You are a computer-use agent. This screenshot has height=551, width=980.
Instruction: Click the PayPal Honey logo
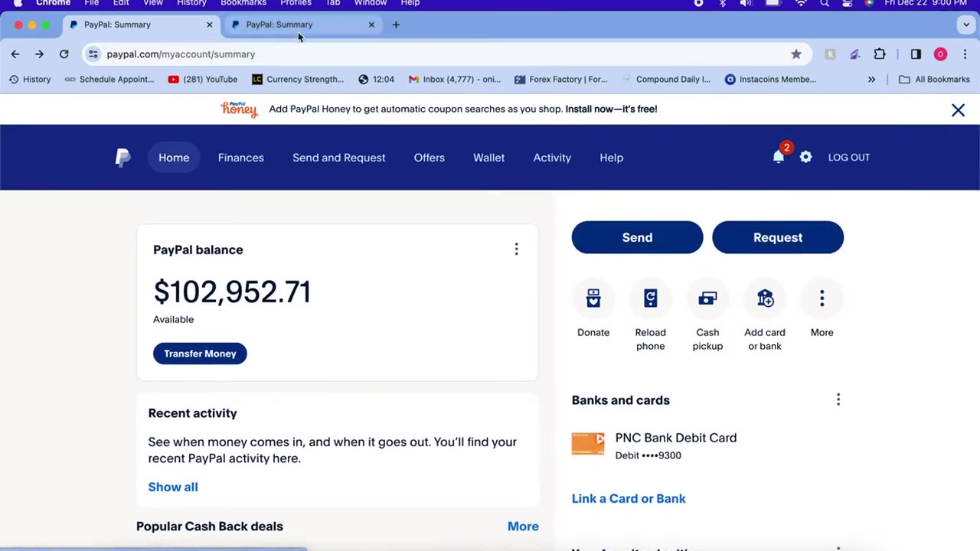[239, 109]
